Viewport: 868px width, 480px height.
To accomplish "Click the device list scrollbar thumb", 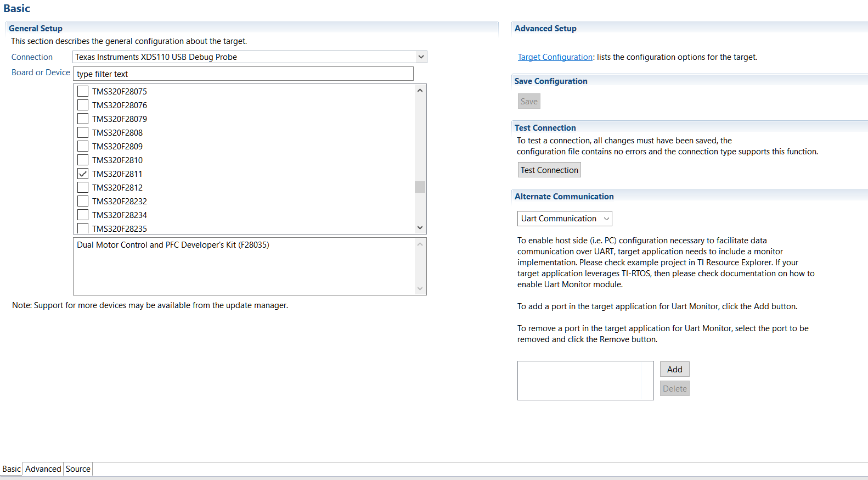I will click(x=420, y=187).
